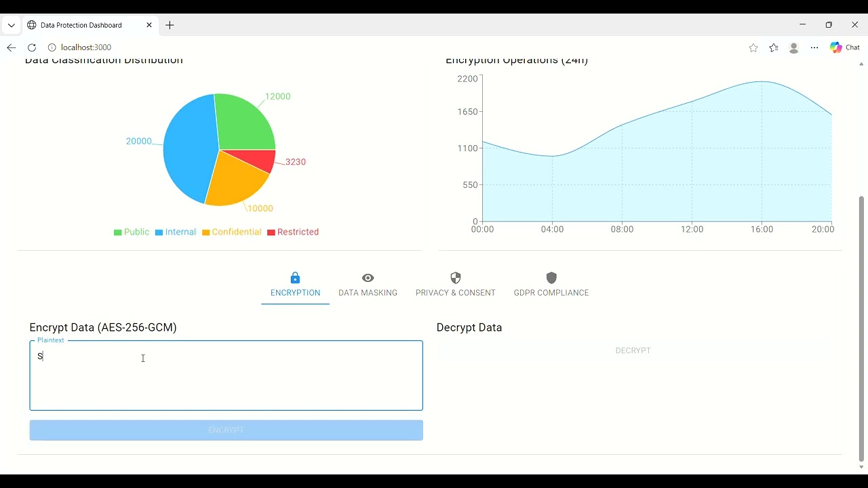Open a new browser tab

[x=170, y=25]
